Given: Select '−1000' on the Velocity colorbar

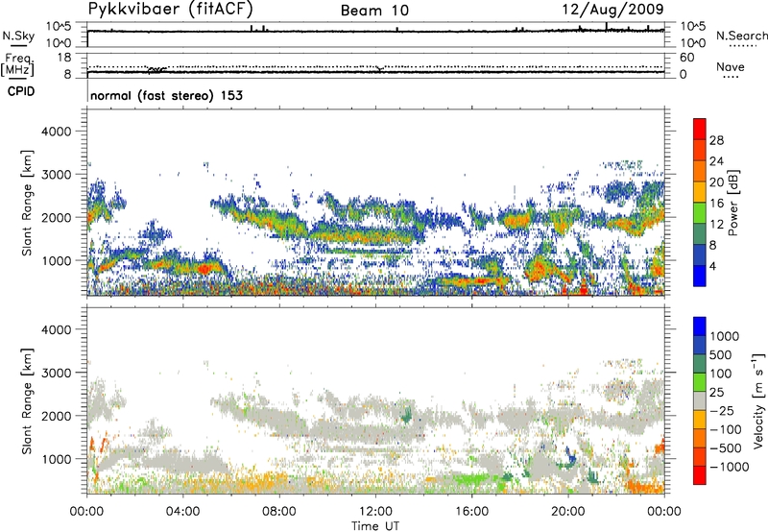Looking at the screenshot, I should [729, 467].
